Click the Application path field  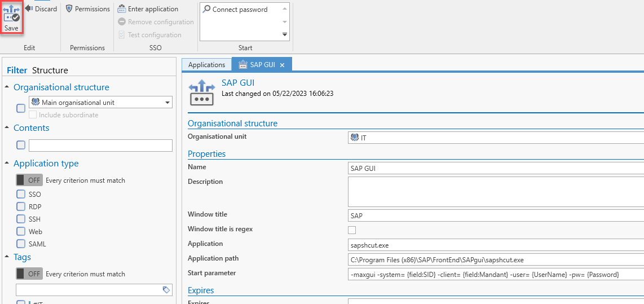click(x=496, y=259)
